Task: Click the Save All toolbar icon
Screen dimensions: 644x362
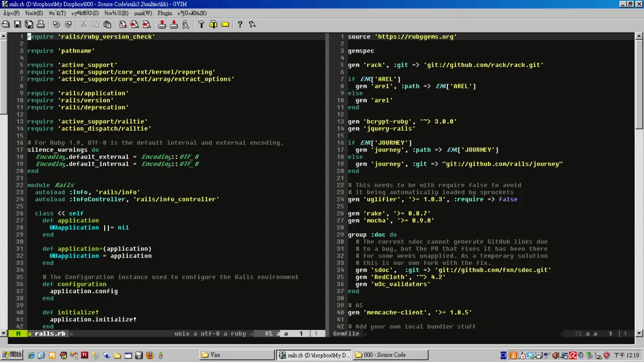Action: pos(29,24)
